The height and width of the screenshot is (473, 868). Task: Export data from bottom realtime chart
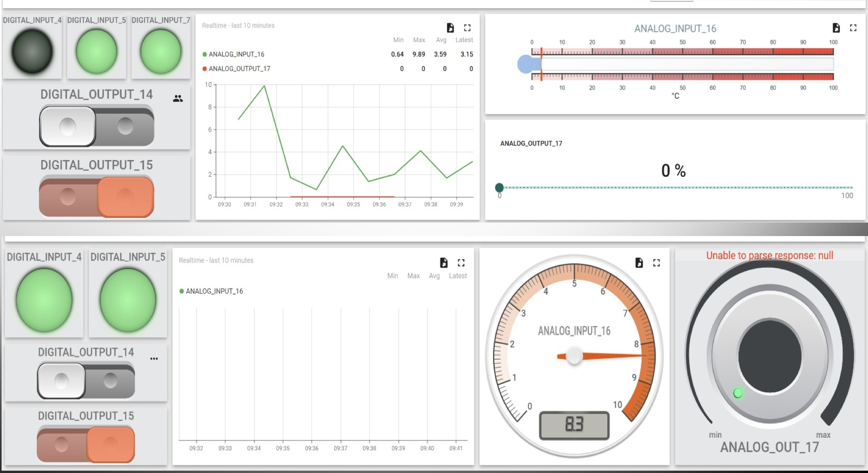[444, 263]
